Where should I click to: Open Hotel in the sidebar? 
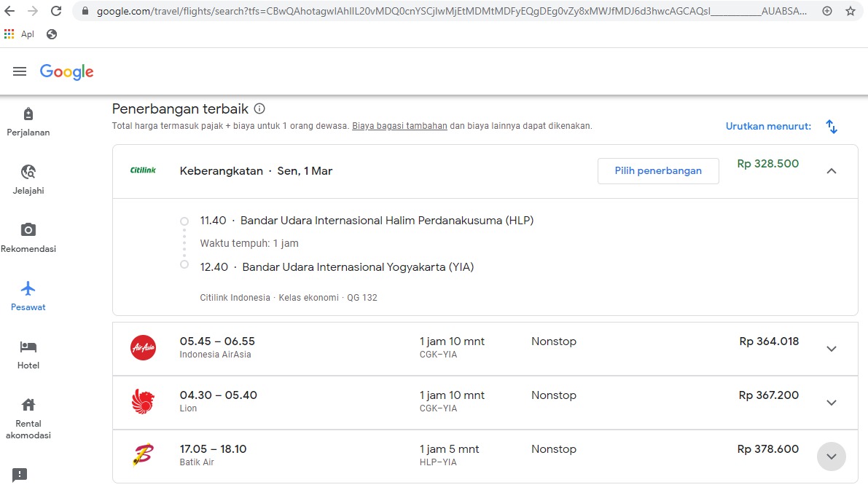point(28,355)
